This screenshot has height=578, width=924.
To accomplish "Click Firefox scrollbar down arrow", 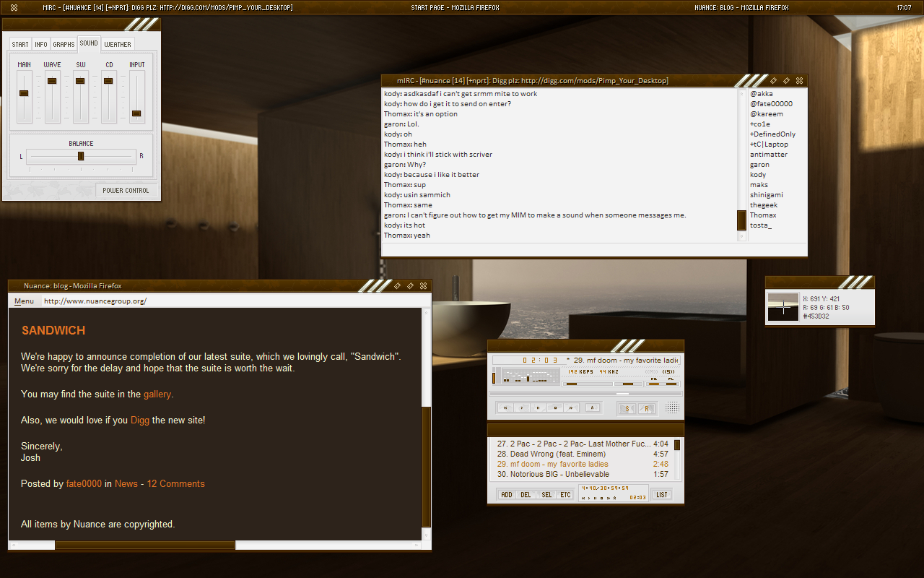I will click(426, 535).
